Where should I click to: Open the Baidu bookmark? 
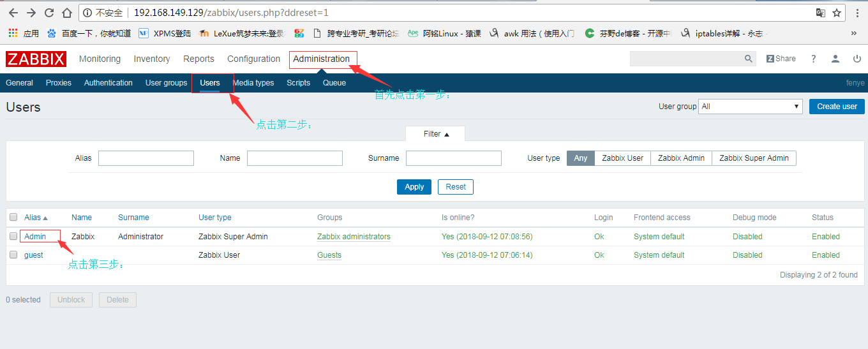pyautogui.click(x=89, y=33)
